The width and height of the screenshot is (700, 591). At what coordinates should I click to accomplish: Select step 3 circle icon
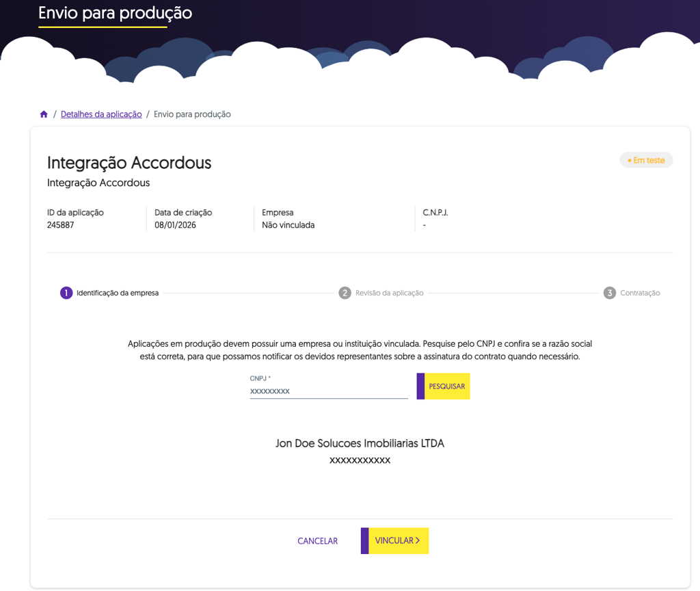[609, 293]
